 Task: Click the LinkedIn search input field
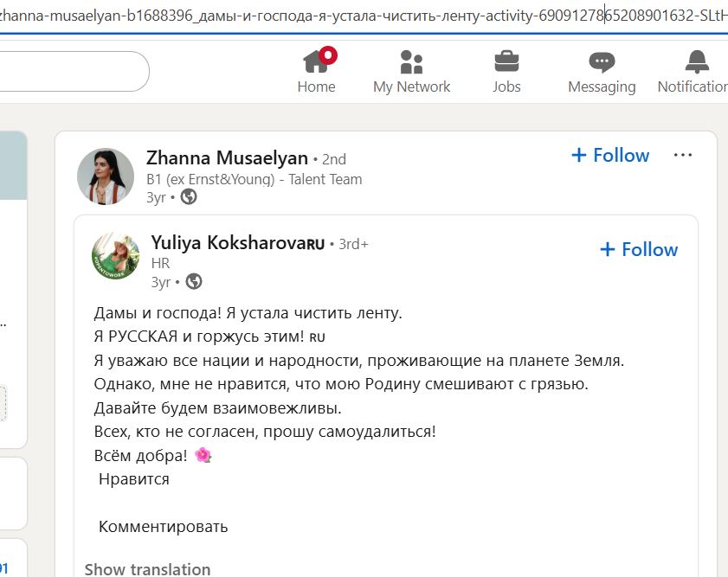coord(74,73)
